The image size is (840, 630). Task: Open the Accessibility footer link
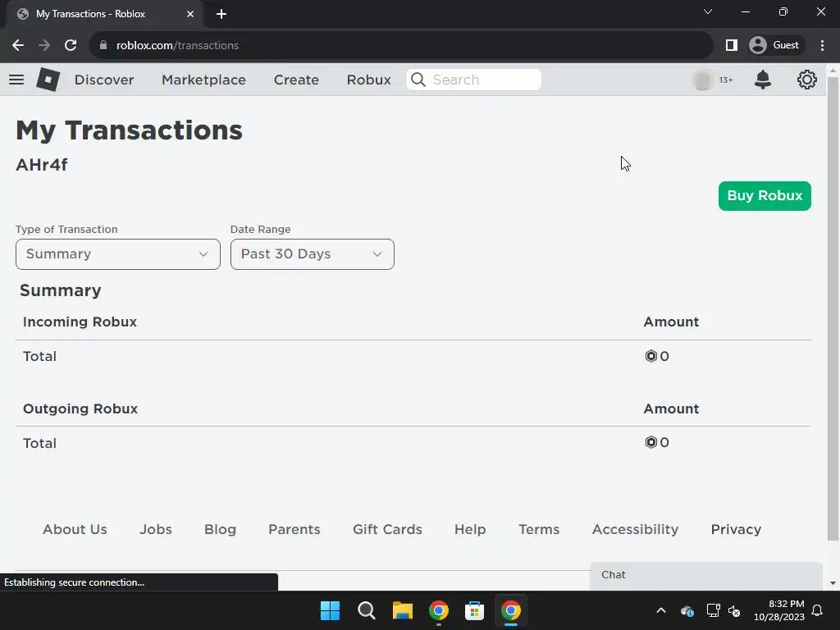pyautogui.click(x=635, y=529)
